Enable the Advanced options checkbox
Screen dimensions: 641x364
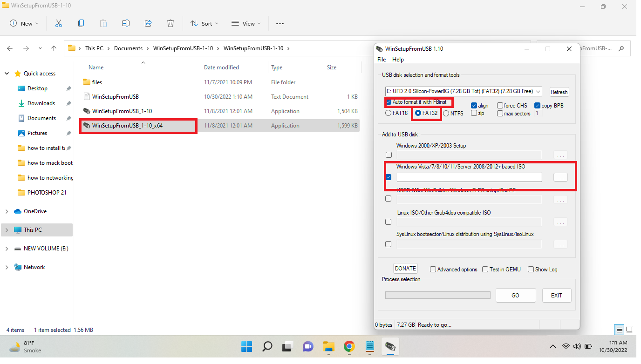click(433, 270)
